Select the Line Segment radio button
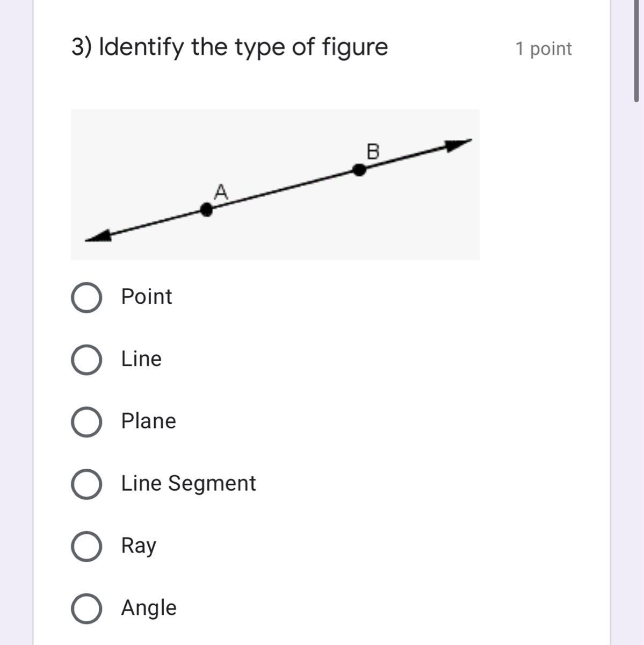The width and height of the screenshot is (644, 645). tap(86, 484)
